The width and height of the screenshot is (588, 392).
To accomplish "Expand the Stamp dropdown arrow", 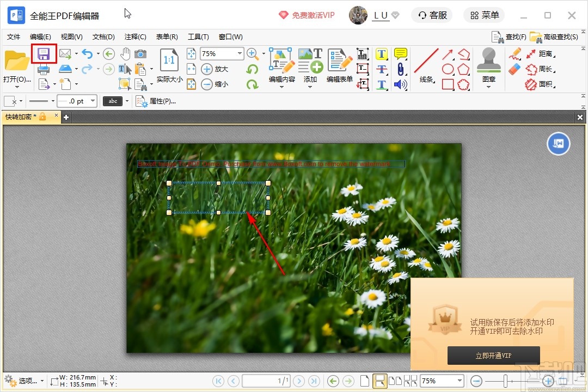I will click(x=488, y=87).
